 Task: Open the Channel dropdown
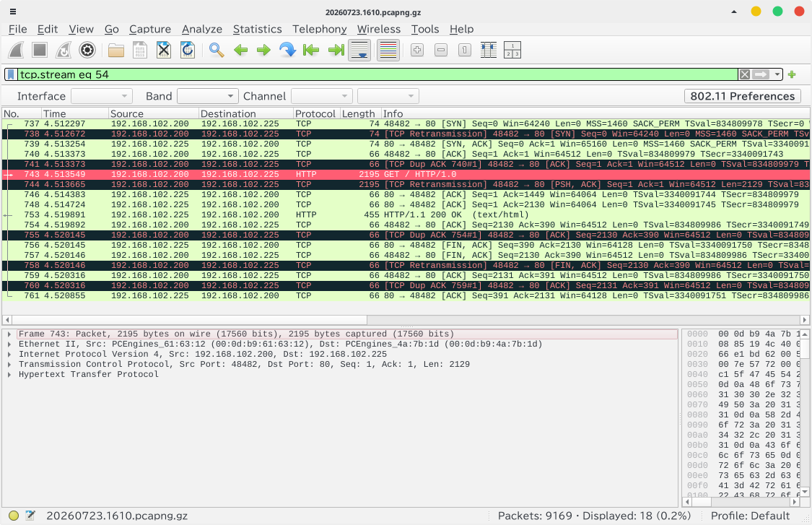[x=322, y=96]
